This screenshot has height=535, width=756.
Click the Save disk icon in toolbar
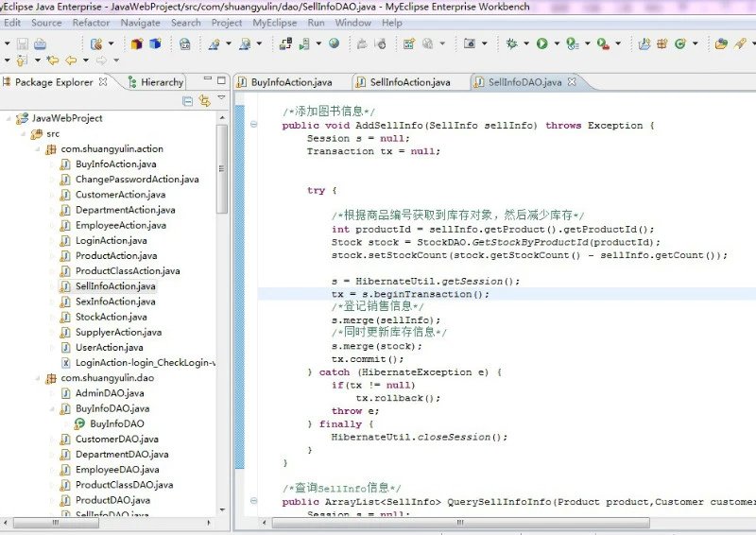click(x=23, y=43)
